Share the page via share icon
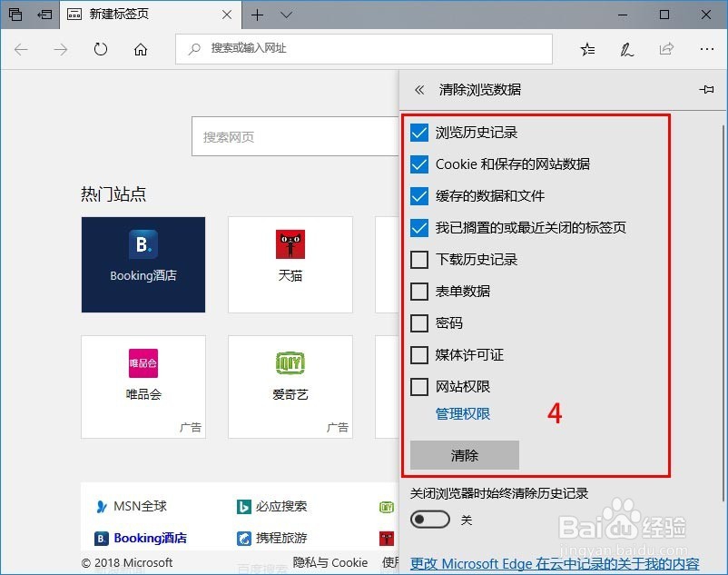Viewport: 728px width, 575px height. 666,49
